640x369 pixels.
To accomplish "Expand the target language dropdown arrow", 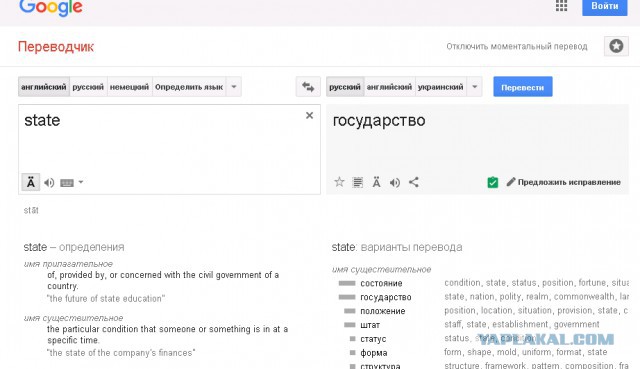I will tap(475, 87).
